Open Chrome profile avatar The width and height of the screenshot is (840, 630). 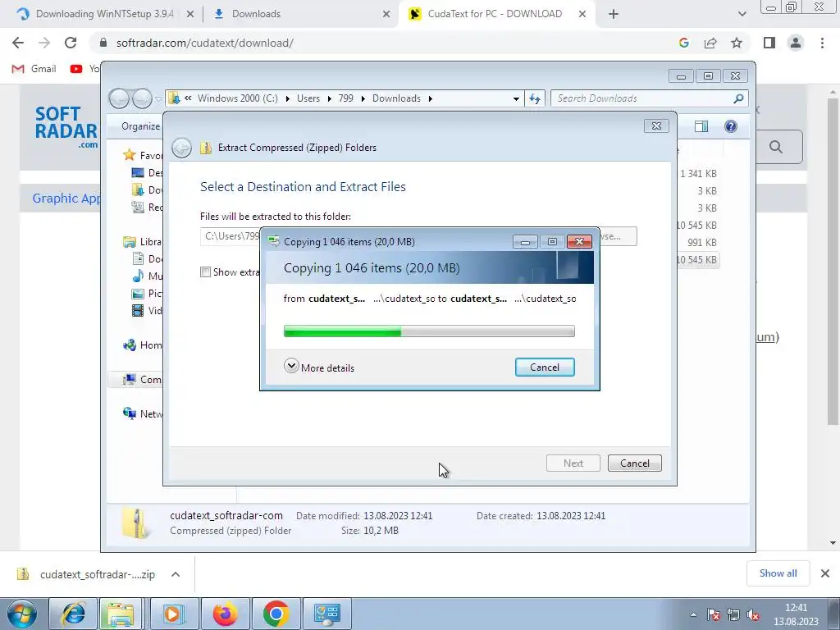(x=796, y=43)
